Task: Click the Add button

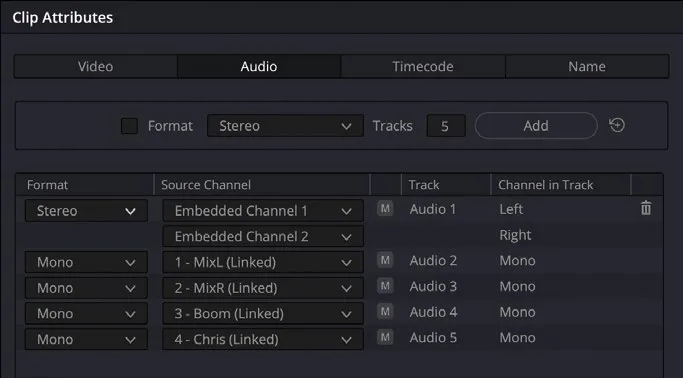Action: click(x=536, y=125)
